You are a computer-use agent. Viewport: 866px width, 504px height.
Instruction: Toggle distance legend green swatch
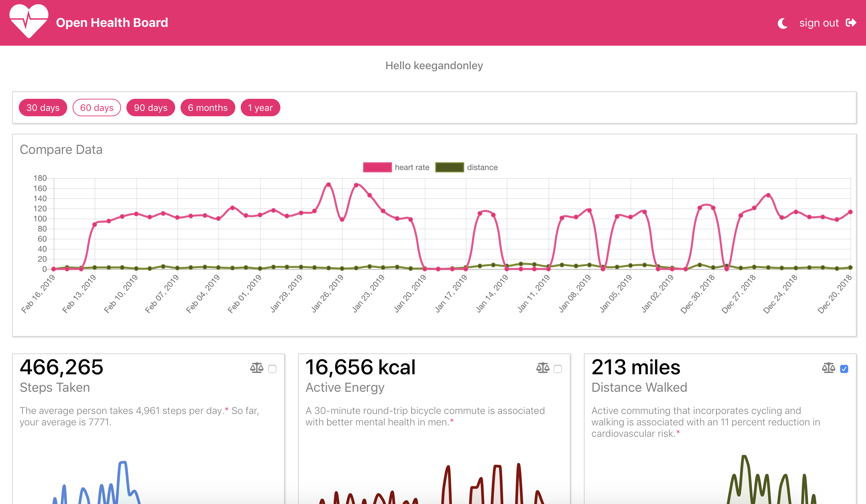point(449,167)
